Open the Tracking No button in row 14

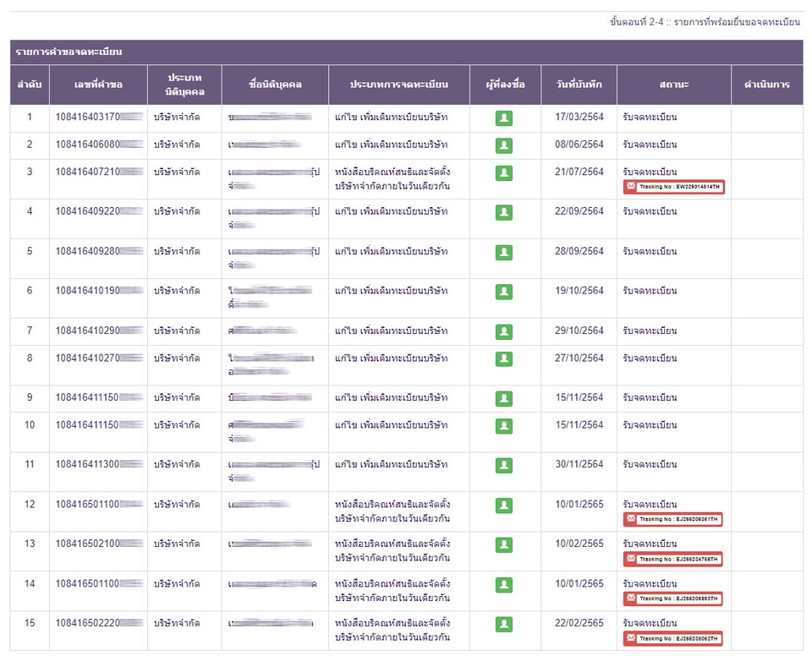pos(672,599)
